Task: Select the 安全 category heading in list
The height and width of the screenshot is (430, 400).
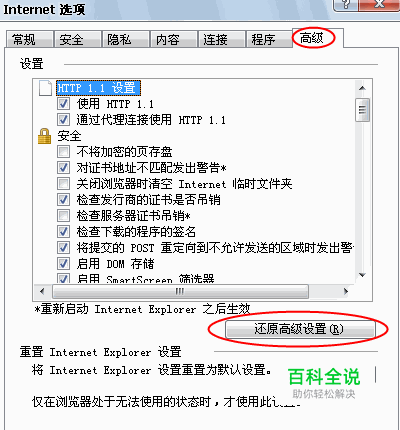Action: coord(69,136)
